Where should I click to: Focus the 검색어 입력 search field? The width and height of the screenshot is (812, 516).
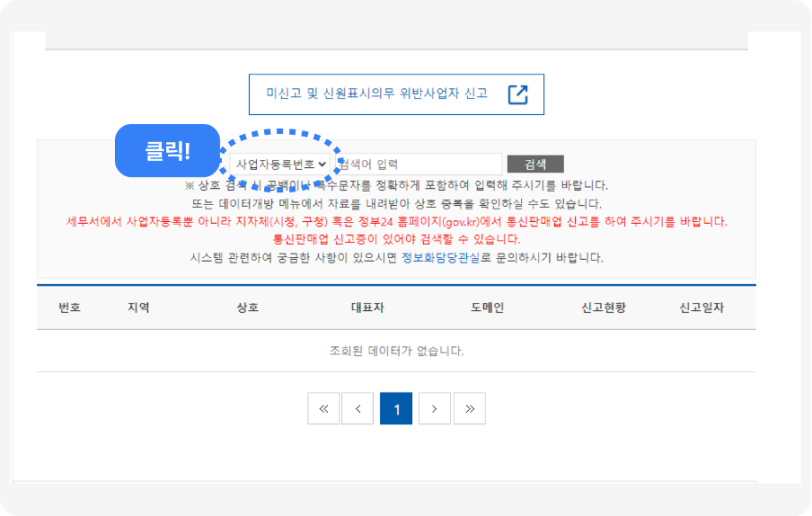(x=419, y=165)
